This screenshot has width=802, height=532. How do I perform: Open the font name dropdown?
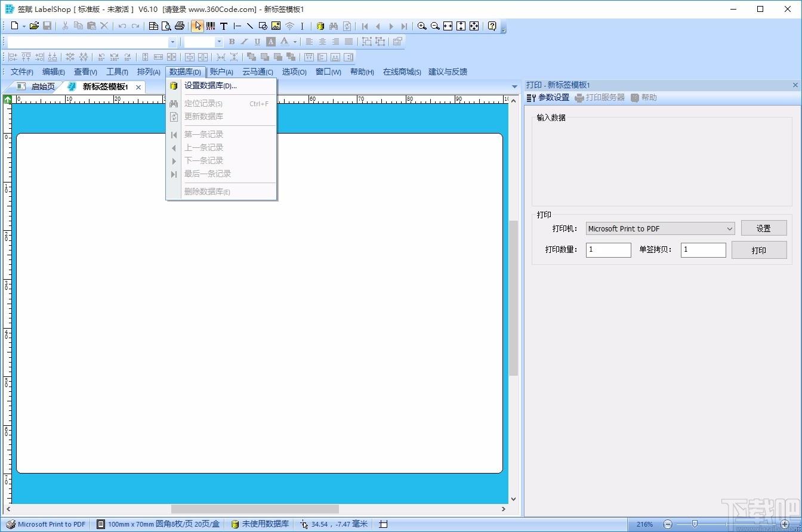(172, 42)
